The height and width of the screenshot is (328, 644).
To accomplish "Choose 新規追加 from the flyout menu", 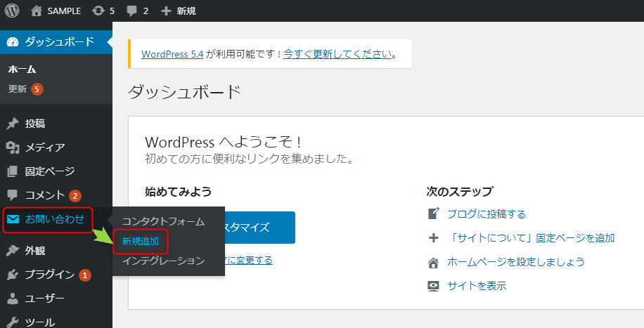I will pos(141,242).
